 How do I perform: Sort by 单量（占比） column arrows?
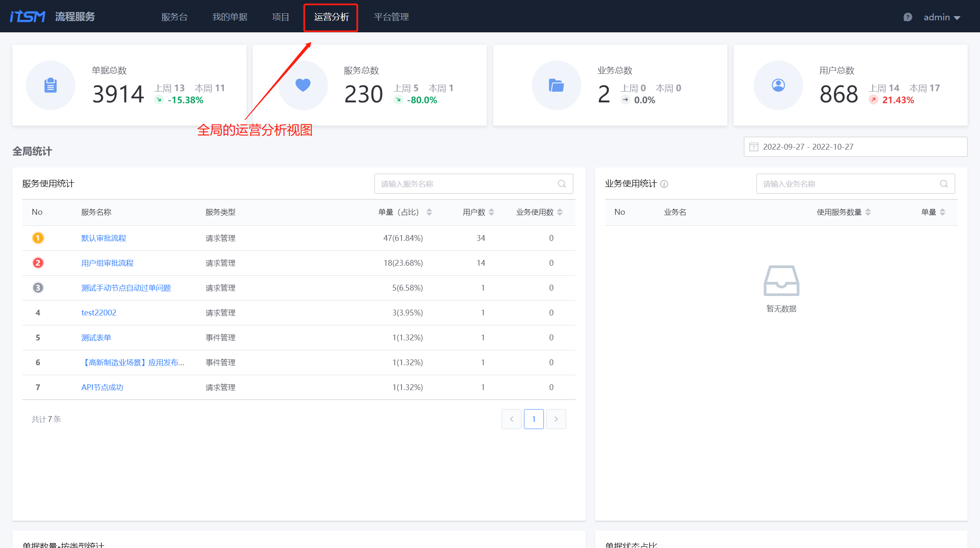click(429, 212)
